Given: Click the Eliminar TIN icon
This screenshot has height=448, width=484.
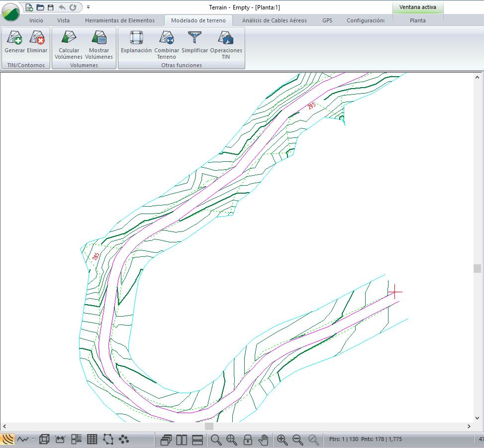Looking at the screenshot, I should pyautogui.click(x=37, y=42).
